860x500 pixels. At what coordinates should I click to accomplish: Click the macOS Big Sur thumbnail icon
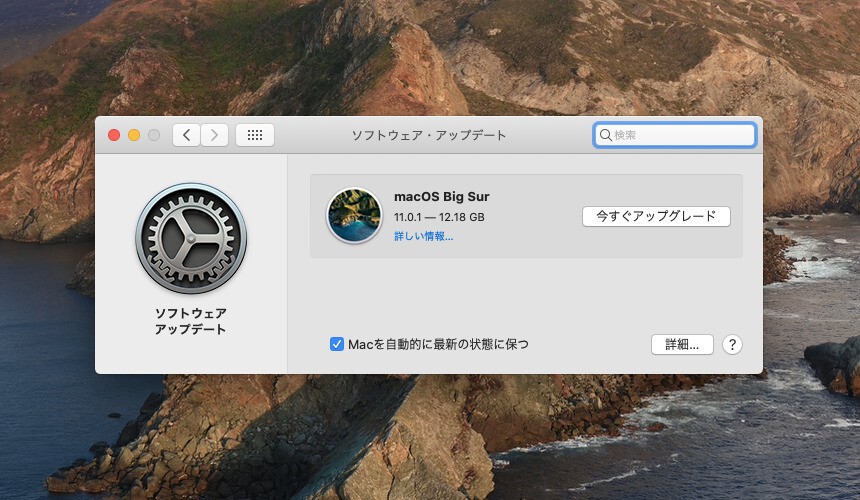click(x=354, y=215)
